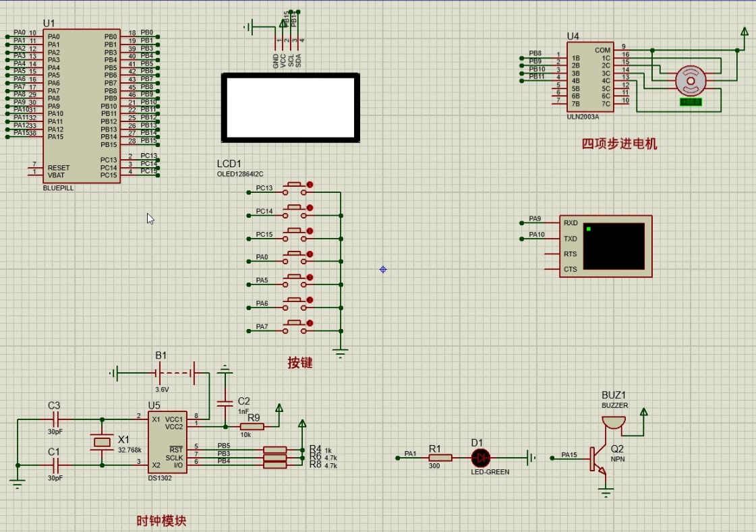Click the OLED display white screen

coord(290,108)
